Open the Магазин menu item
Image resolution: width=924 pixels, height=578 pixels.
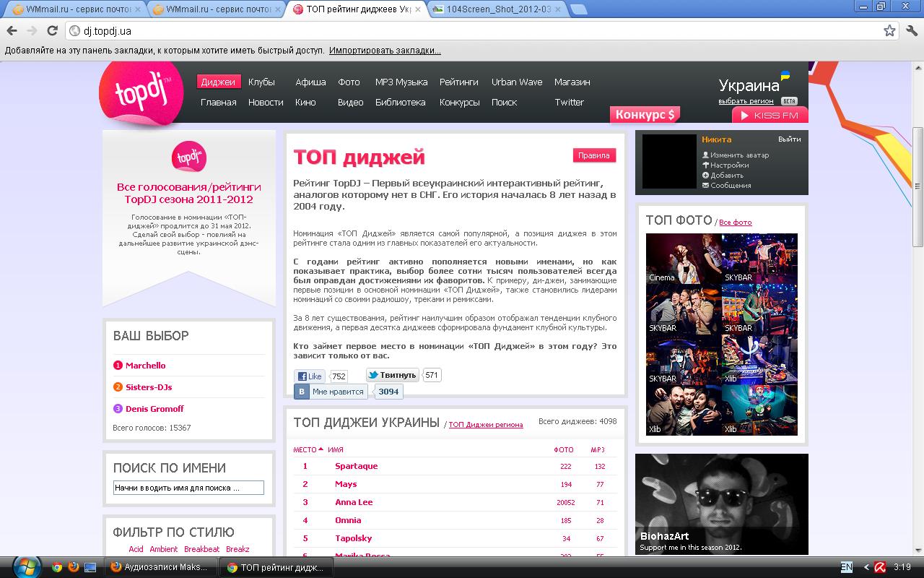(x=572, y=82)
